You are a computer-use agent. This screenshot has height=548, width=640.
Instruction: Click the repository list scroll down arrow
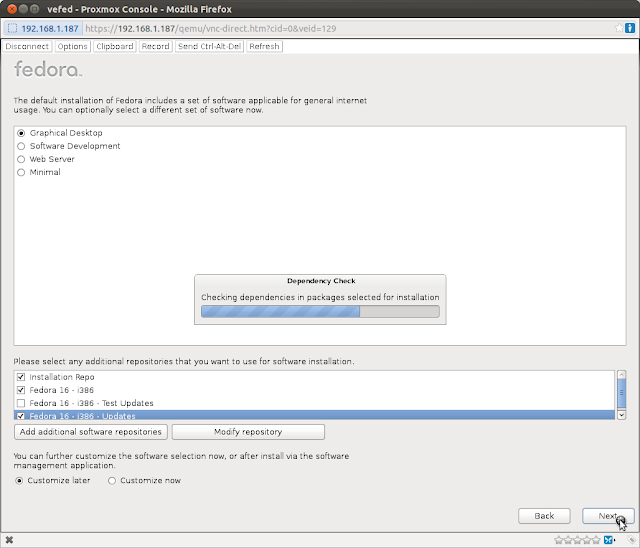tap(621, 415)
